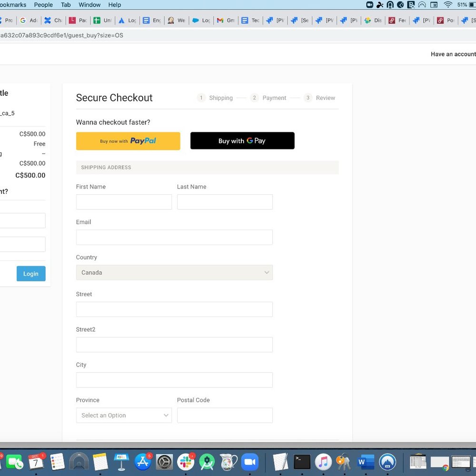Open Android Studio from the dock

pos(207,462)
